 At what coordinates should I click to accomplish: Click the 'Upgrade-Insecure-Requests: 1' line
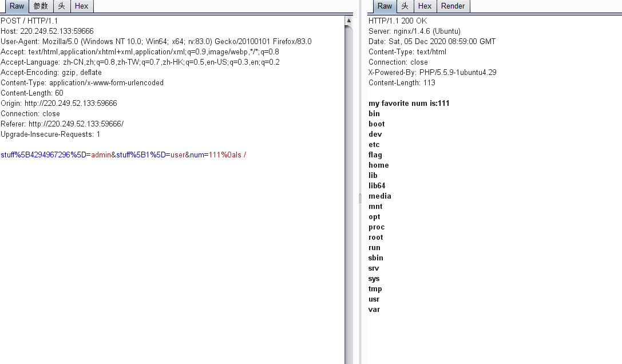[x=50, y=134]
